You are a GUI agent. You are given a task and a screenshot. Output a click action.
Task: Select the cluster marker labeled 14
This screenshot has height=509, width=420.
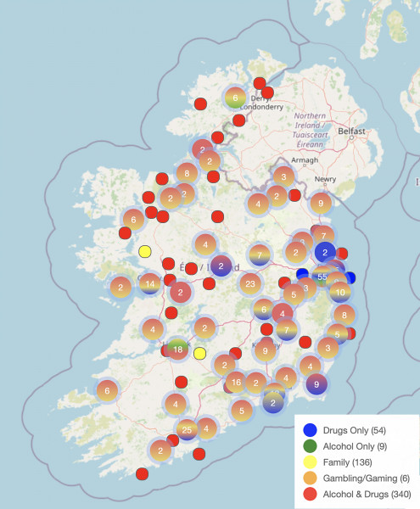tap(150, 284)
